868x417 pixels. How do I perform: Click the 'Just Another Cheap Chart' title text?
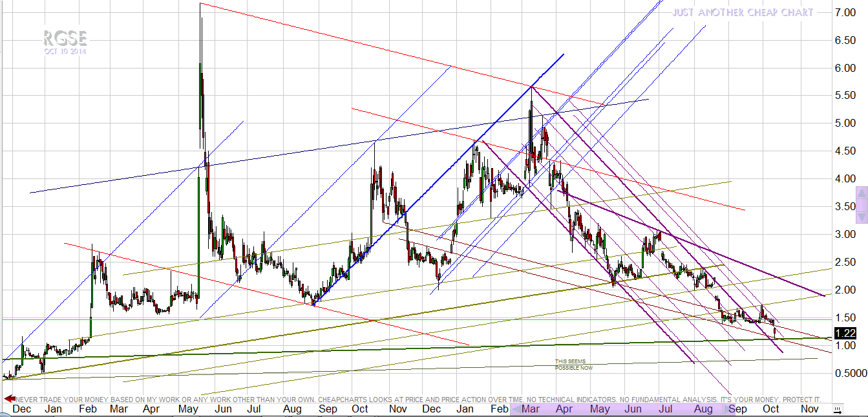742,12
